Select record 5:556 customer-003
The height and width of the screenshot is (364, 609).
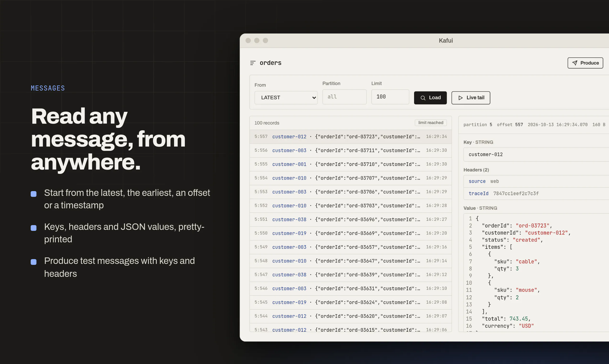point(351,150)
